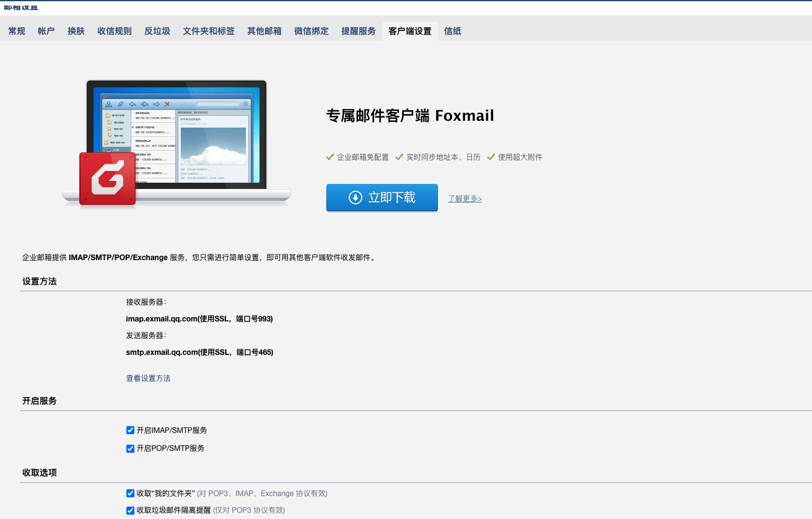812x519 pixels.
Task: Toggle 收取垃圾邮件隔离提醒 checkbox
Action: click(x=130, y=510)
